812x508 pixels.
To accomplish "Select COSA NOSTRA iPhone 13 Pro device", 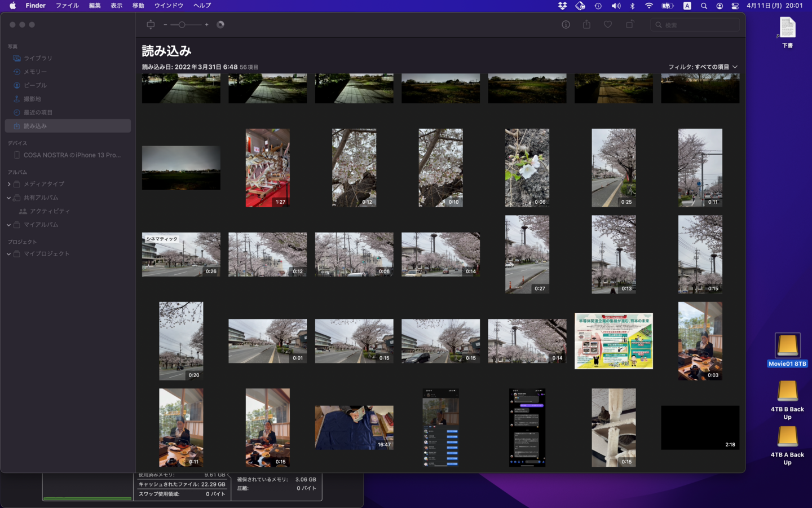I will click(72, 155).
